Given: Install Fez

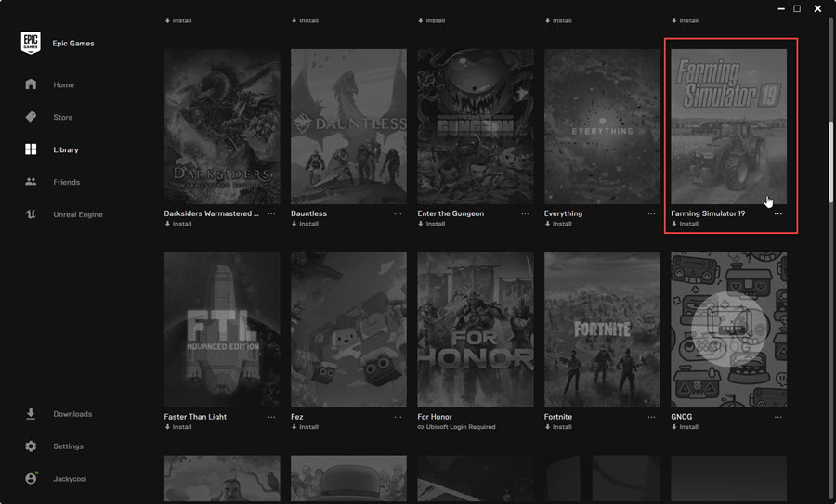Looking at the screenshot, I should [x=305, y=427].
